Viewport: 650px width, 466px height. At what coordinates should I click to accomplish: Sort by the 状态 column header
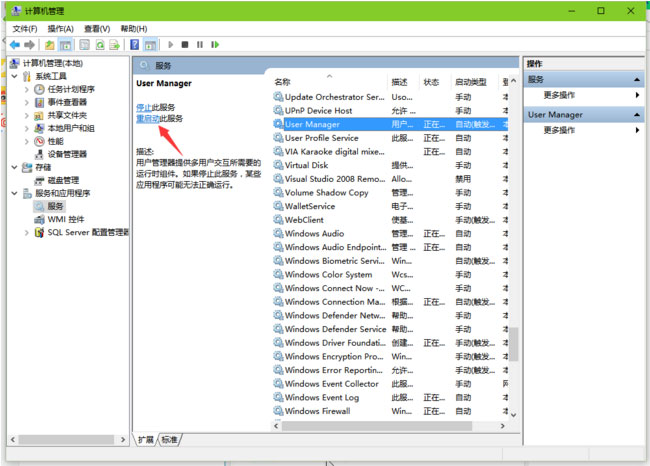[x=435, y=82]
